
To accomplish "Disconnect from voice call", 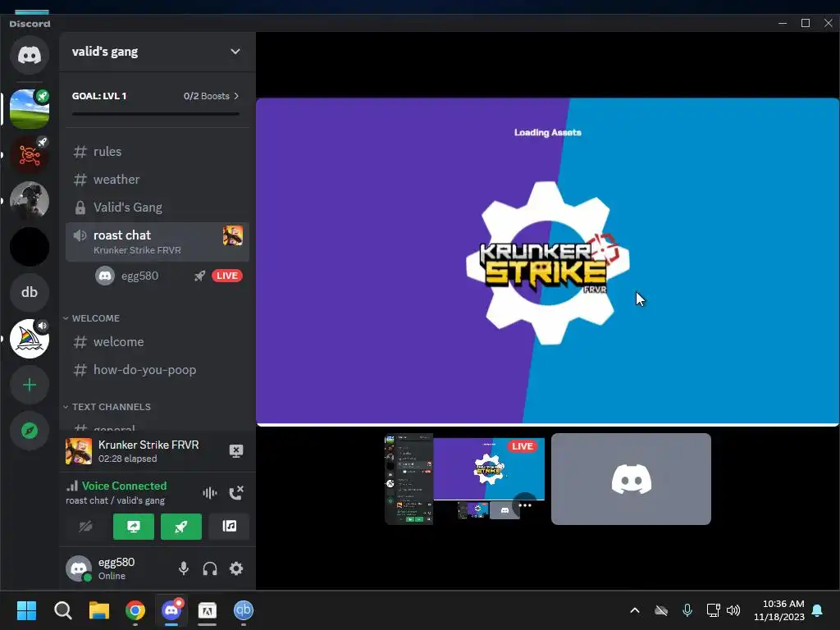I will click(x=236, y=493).
